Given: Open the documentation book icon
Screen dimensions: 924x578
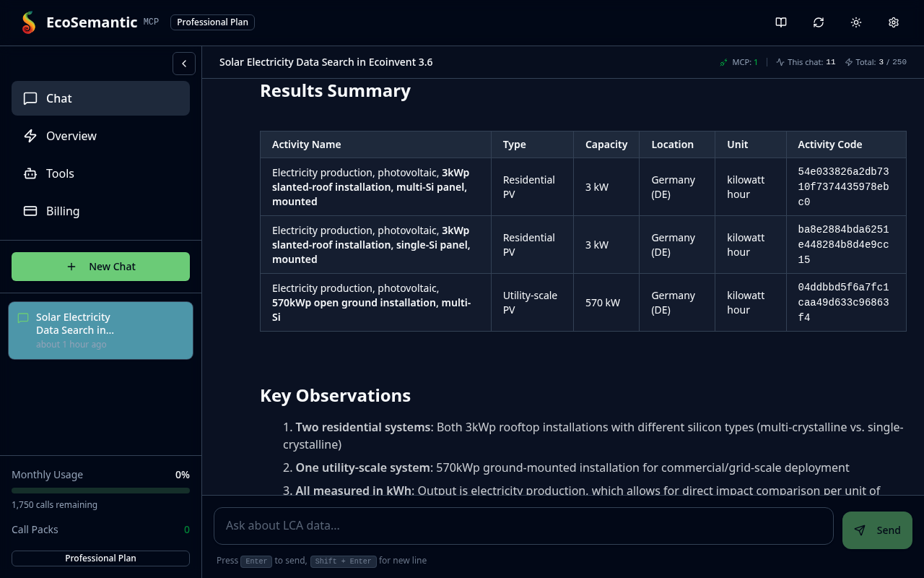Looking at the screenshot, I should tap(781, 22).
